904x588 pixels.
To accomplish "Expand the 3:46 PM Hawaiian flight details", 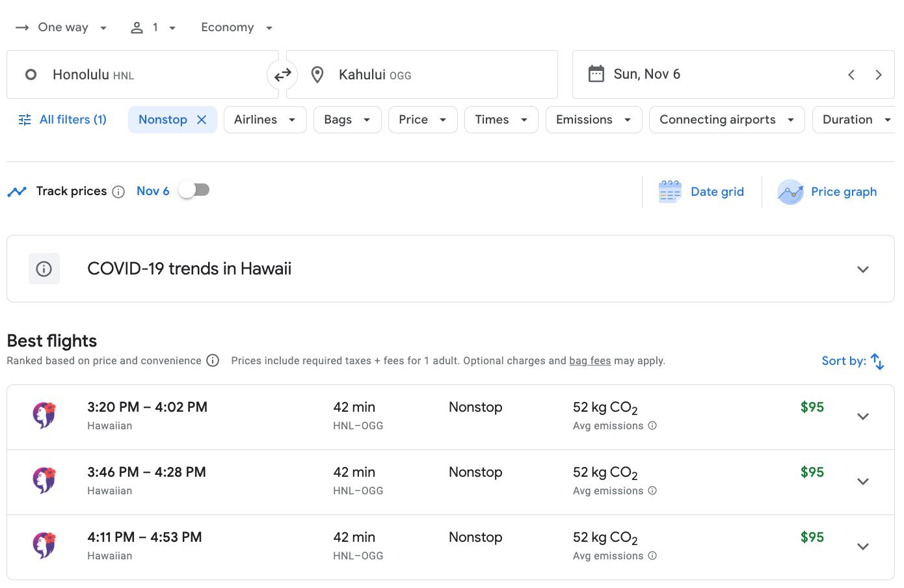I will (862, 482).
